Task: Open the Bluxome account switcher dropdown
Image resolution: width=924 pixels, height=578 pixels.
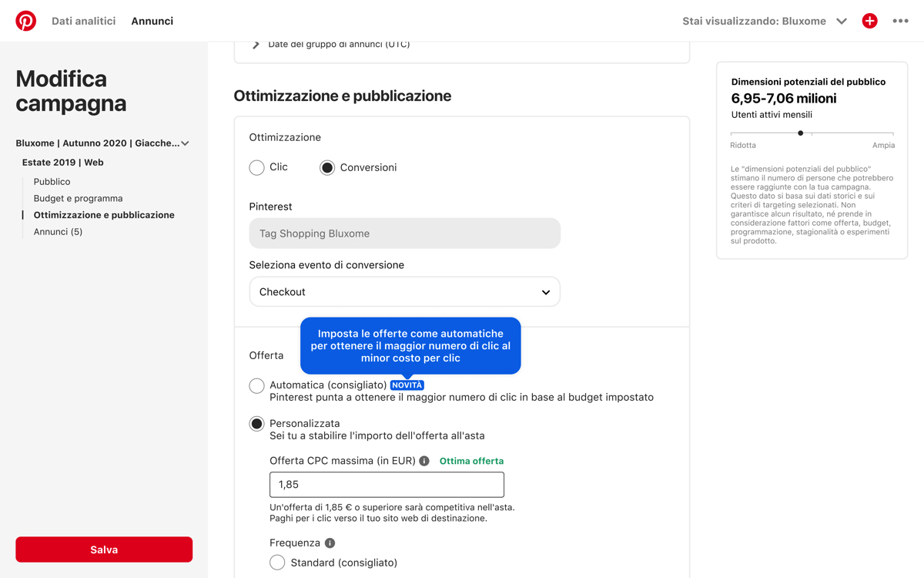Action: tap(841, 21)
